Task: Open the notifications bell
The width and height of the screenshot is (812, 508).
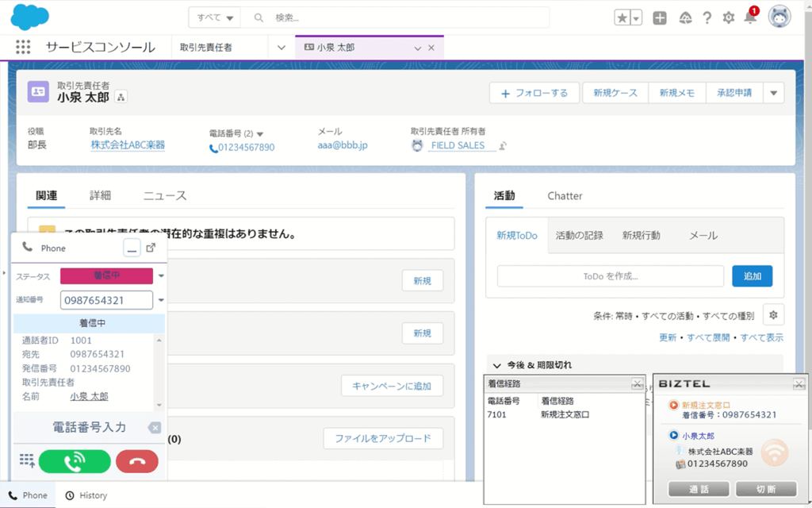Action: tap(750, 17)
